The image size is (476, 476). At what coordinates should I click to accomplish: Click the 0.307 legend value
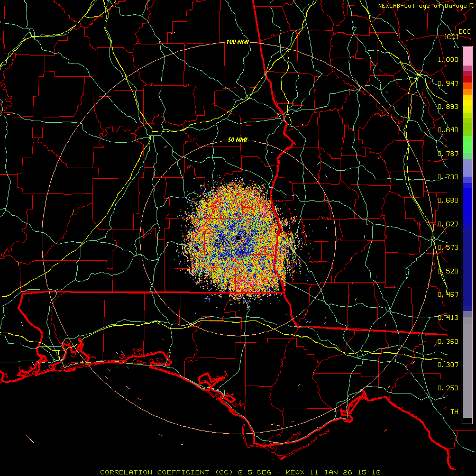coord(448,365)
